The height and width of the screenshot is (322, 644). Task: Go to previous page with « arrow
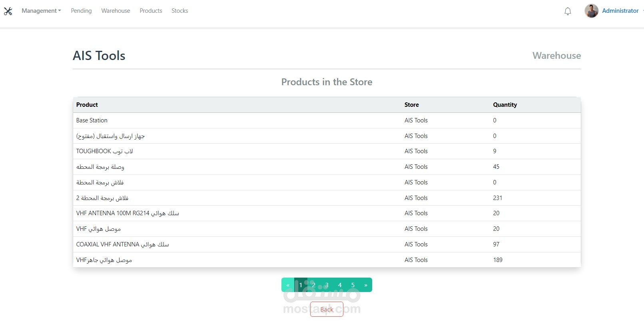click(x=288, y=285)
